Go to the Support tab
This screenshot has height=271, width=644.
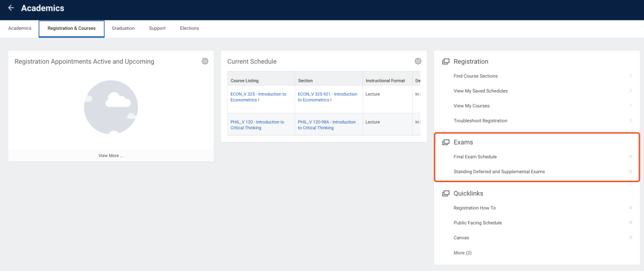pos(157,28)
